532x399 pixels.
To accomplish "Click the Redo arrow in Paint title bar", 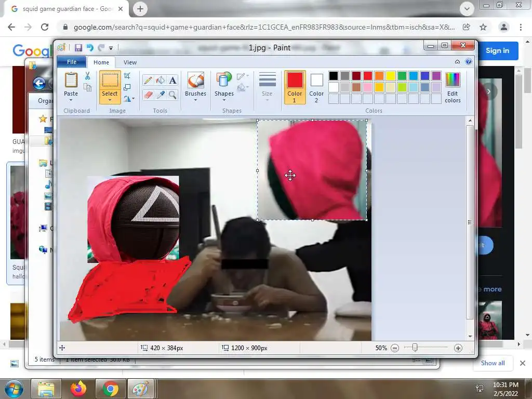I will pyautogui.click(x=101, y=48).
